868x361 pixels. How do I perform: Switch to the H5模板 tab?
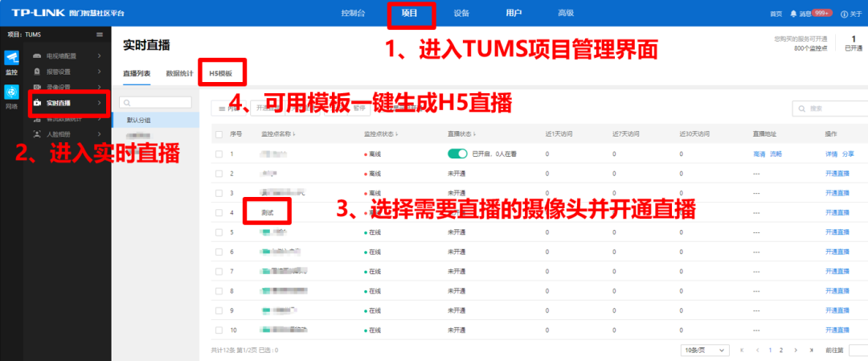tap(221, 73)
